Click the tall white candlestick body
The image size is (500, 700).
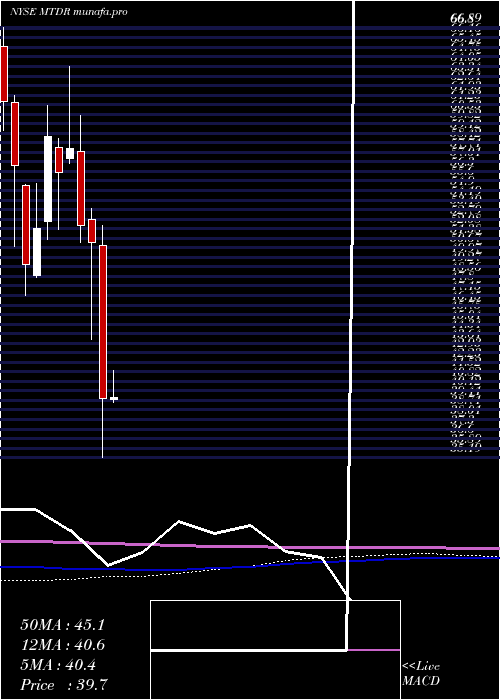[48, 179]
